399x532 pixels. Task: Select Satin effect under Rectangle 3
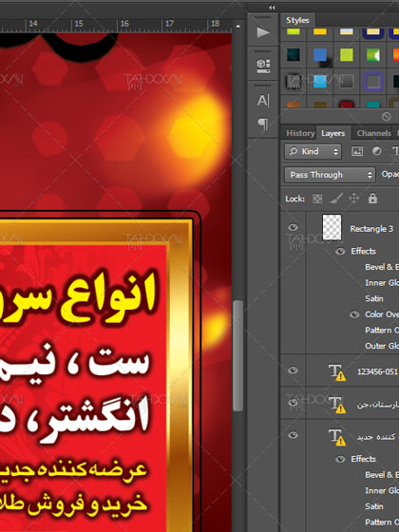[x=374, y=298]
